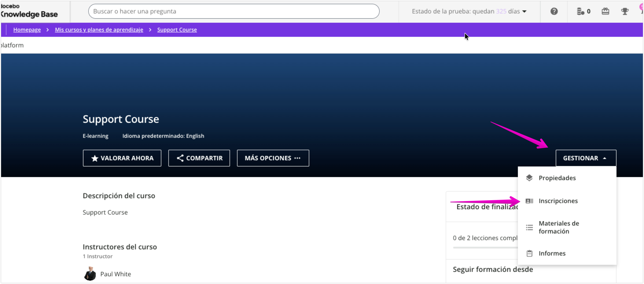Viewport: 644px width, 284px height.
Task: Click the Inscripciones enrollment icon
Action: (529, 201)
